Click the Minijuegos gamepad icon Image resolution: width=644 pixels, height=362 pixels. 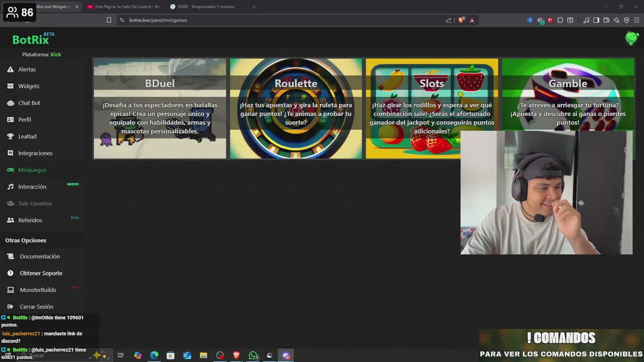(10, 170)
